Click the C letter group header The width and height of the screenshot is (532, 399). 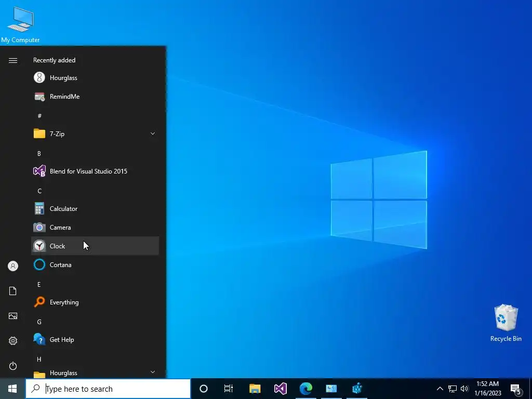click(x=39, y=191)
